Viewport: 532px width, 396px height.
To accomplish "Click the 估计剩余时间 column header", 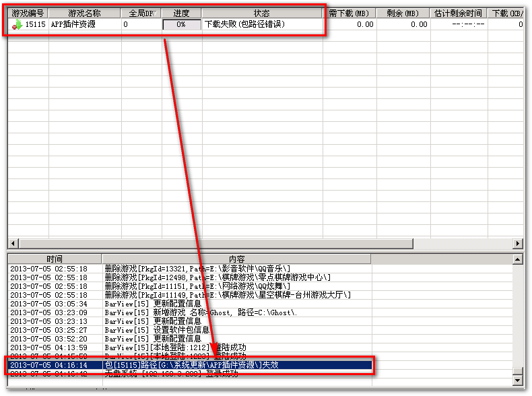I will [459, 13].
